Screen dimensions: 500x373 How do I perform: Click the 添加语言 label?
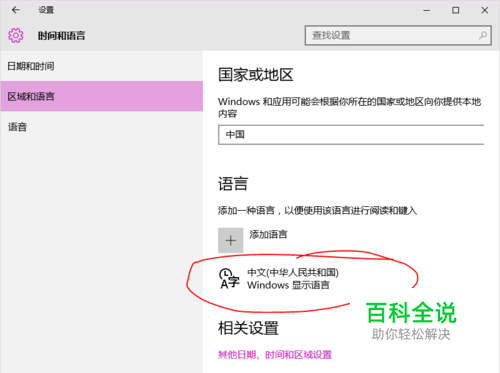click(x=268, y=234)
